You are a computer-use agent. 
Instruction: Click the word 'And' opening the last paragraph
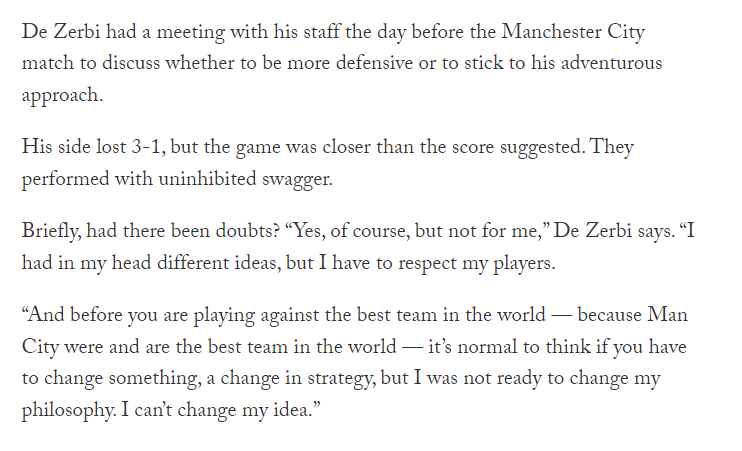click(x=45, y=315)
